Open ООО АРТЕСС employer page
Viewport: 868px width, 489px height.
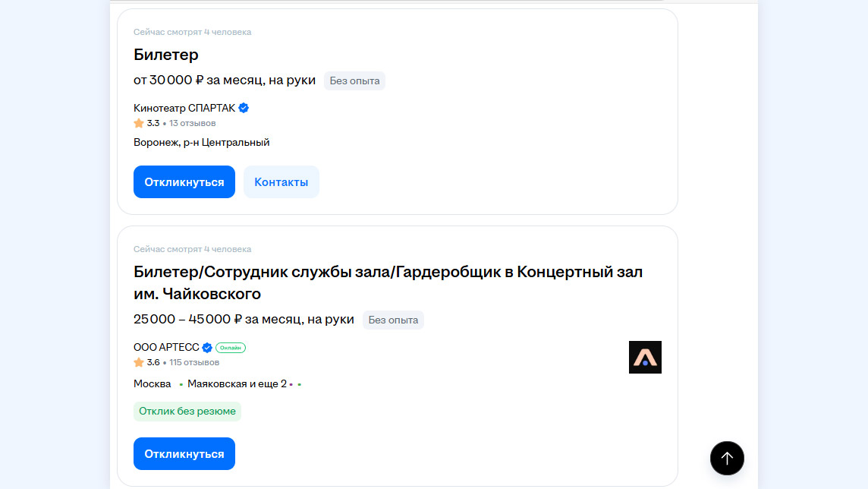166,347
